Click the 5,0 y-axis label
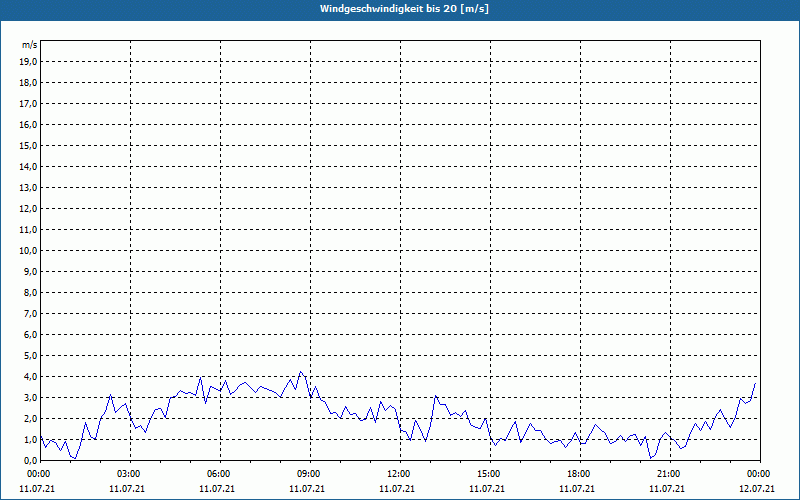Viewport: 800px width, 500px height. pyautogui.click(x=30, y=355)
